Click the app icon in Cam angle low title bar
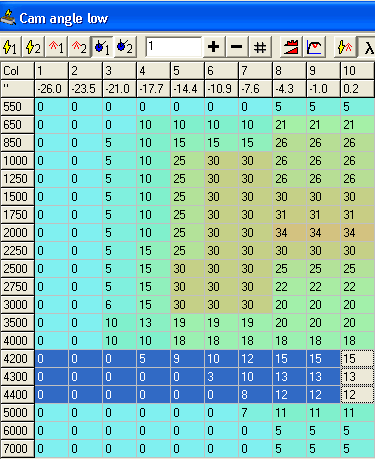375x459 pixels. (8, 18)
